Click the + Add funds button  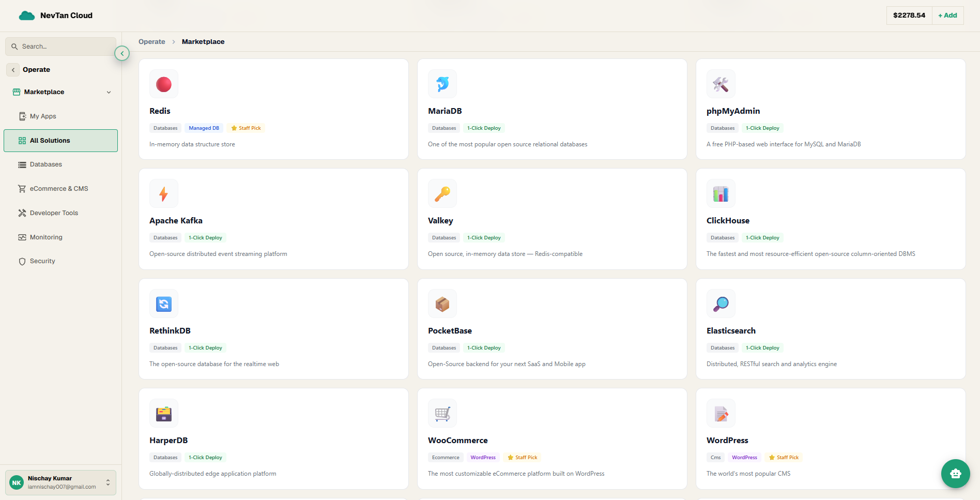click(x=947, y=16)
